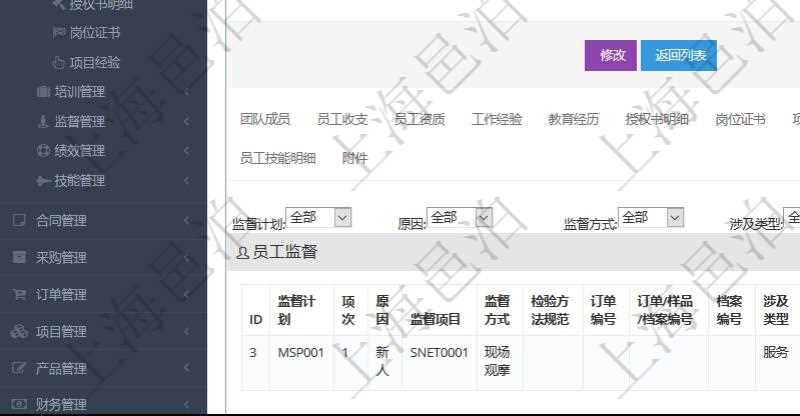Click the 新人 reason cell

383,361
